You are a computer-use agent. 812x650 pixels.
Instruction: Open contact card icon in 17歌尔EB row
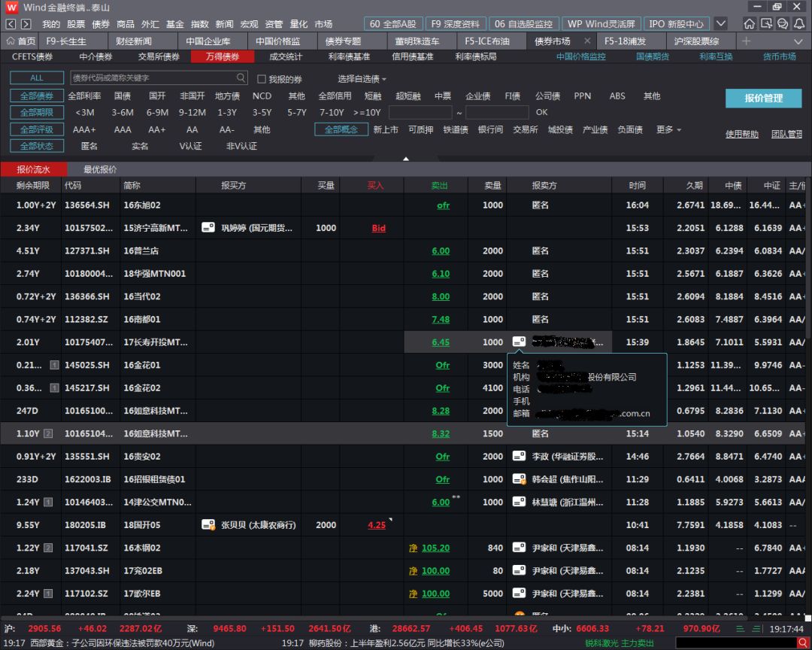pyautogui.click(x=519, y=593)
